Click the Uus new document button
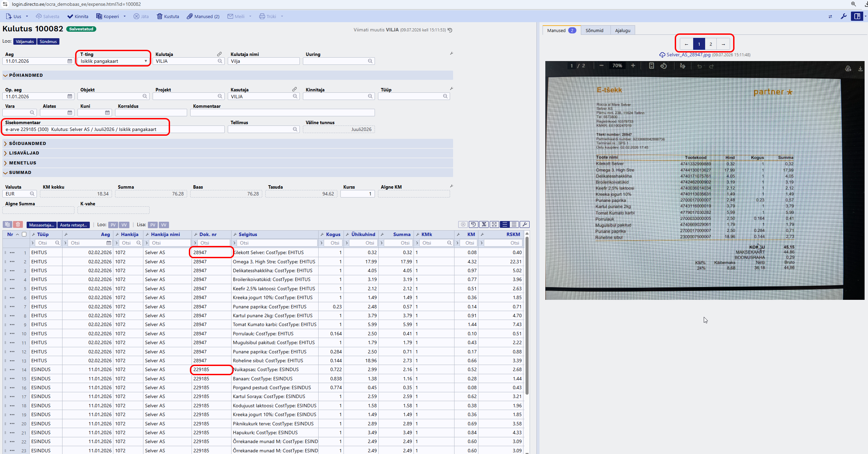This screenshot has width=868, height=454. click(14, 16)
